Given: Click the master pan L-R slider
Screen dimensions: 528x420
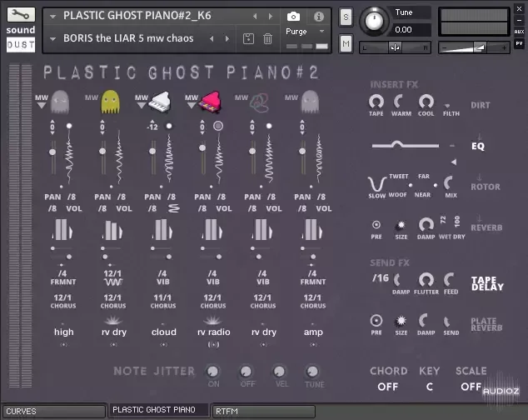Looking at the screenshot, I should click(x=395, y=47).
